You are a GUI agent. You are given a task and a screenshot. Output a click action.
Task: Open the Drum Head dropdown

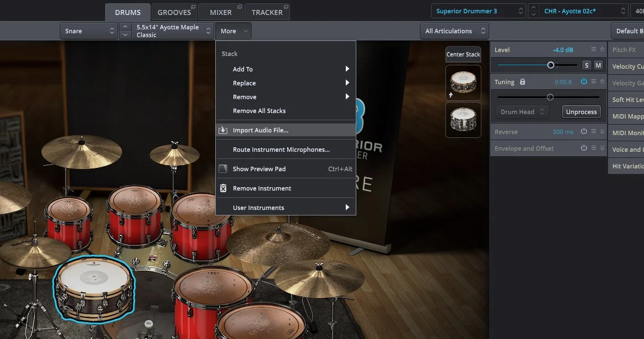coord(522,112)
